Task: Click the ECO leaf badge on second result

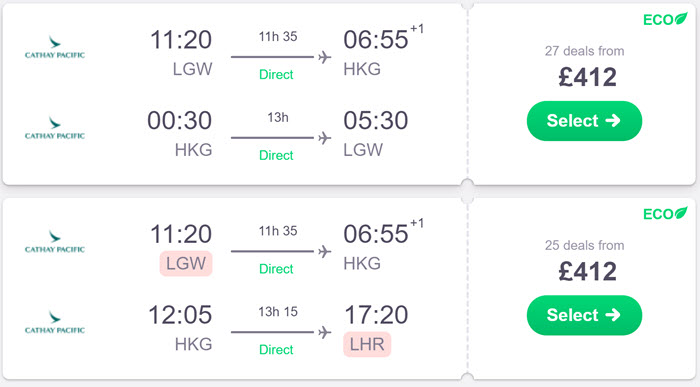Action: [665, 213]
